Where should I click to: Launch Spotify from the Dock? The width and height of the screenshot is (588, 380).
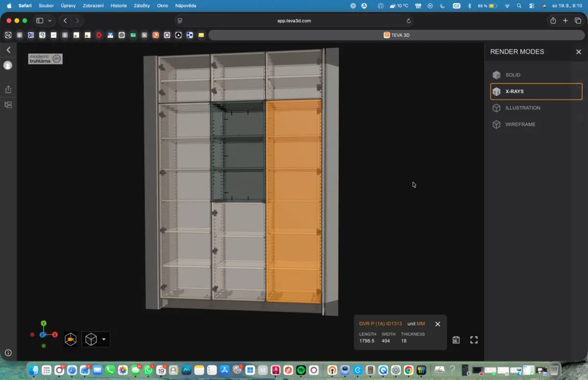301,370
